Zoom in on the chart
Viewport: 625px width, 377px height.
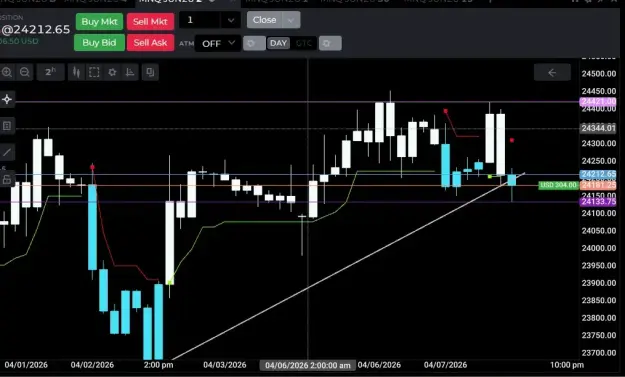point(7,72)
